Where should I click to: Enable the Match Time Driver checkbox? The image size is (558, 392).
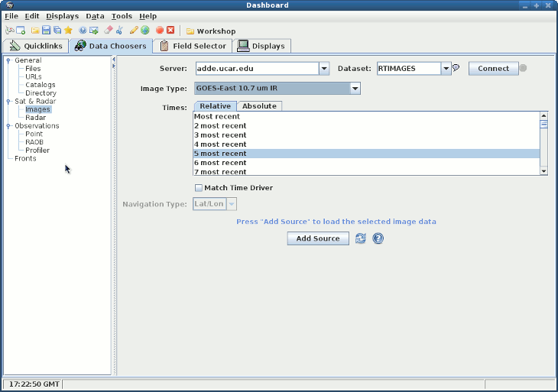coord(199,188)
